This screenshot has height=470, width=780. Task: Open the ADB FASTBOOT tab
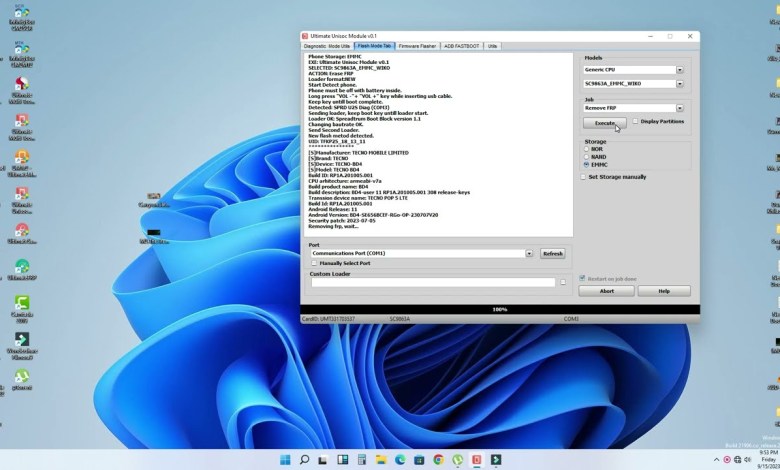pyautogui.click(x=461, y=46)
